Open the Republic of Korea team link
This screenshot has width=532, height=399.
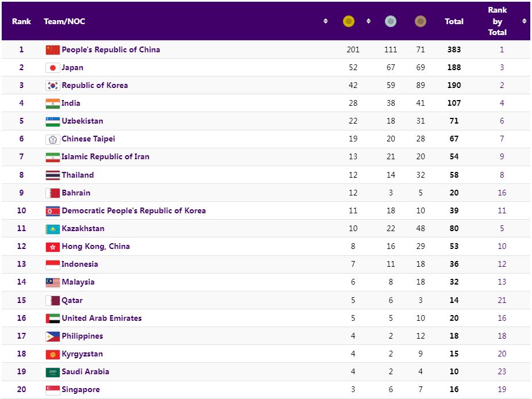pos(95,86)
